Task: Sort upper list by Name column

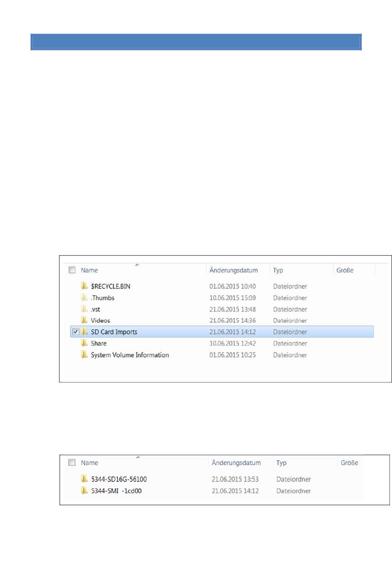Action: click(x=89, y=270)
